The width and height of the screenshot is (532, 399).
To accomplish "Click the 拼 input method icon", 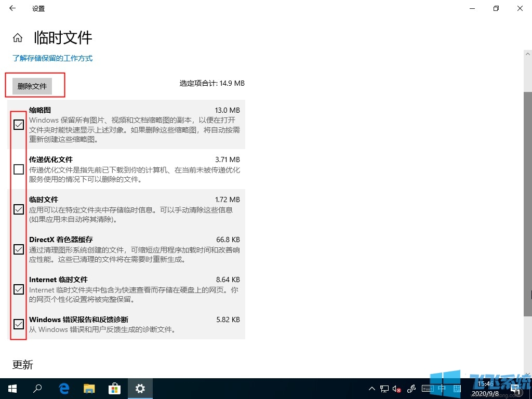I will [458, 388].
